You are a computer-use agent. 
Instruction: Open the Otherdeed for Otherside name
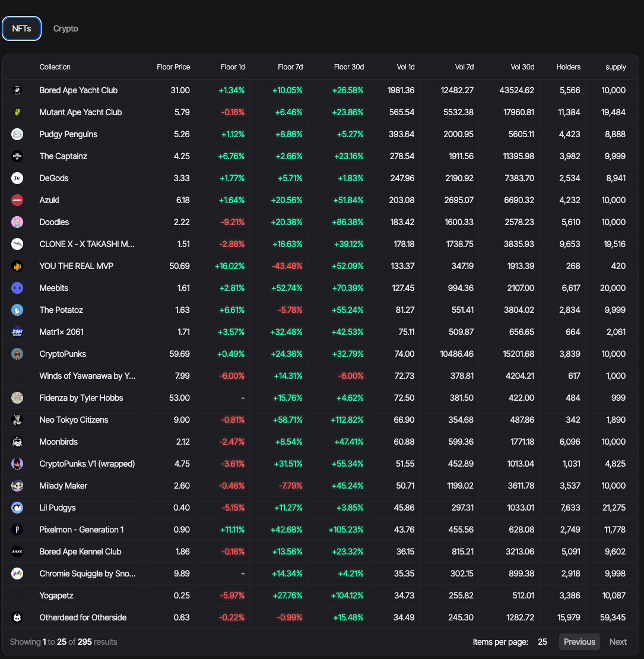83,617
